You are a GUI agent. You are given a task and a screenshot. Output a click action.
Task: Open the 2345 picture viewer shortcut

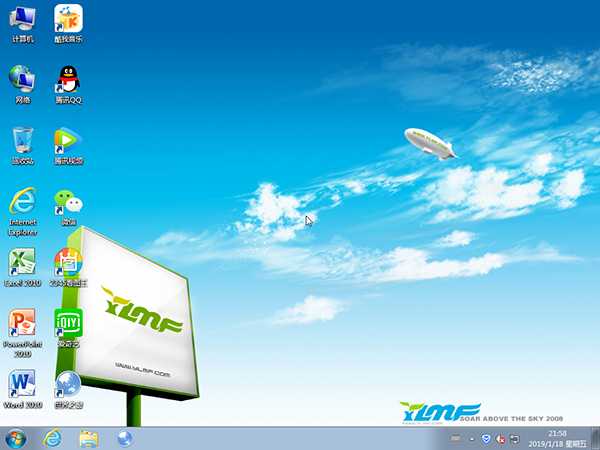[68, 267]
